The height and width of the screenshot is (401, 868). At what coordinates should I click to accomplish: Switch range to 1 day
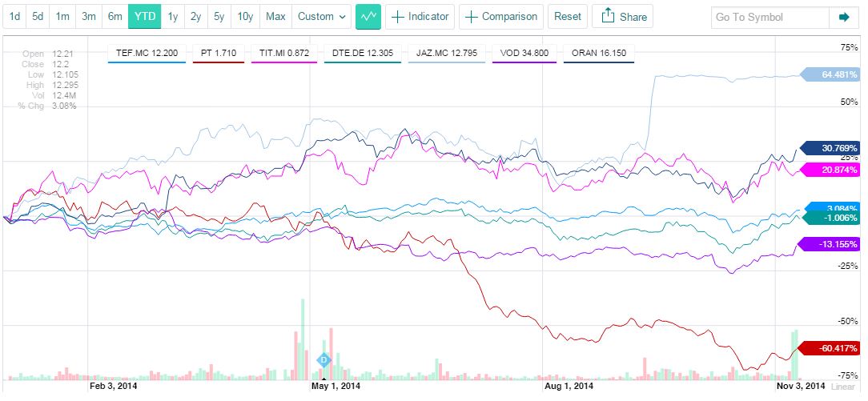(14, 16)
